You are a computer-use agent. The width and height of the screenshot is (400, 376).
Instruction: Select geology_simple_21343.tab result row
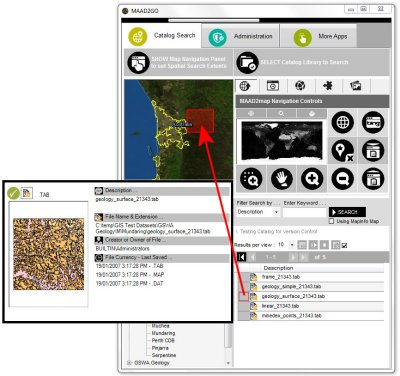[311, 287]
